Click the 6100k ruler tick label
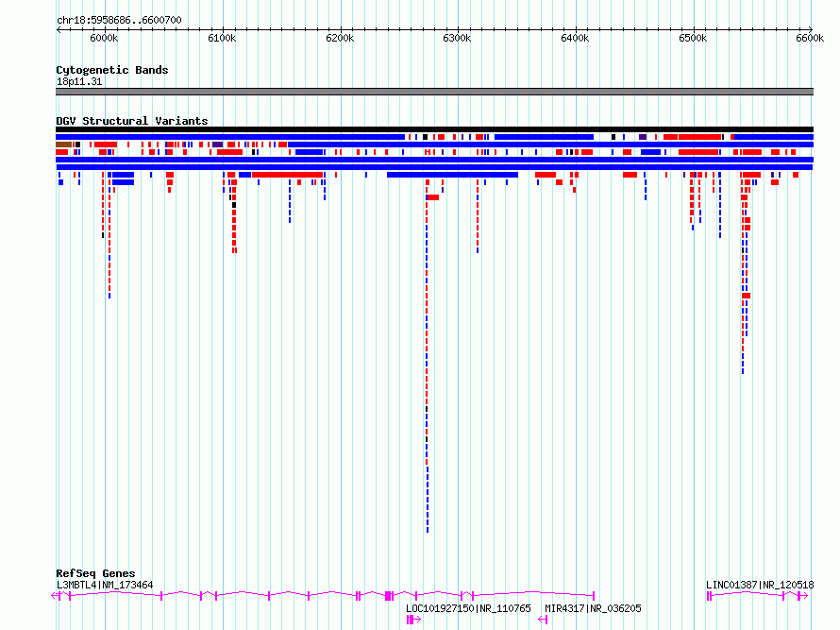This screenshot has height=630, width=840. pos(222,38)
